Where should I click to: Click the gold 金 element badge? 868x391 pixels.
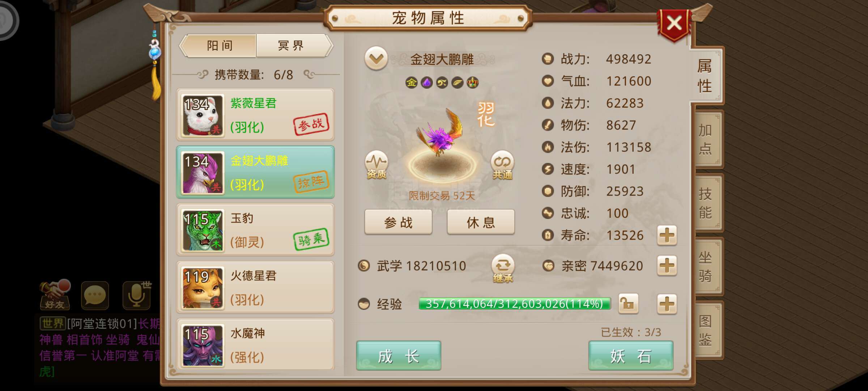click(x=411, y=83)
